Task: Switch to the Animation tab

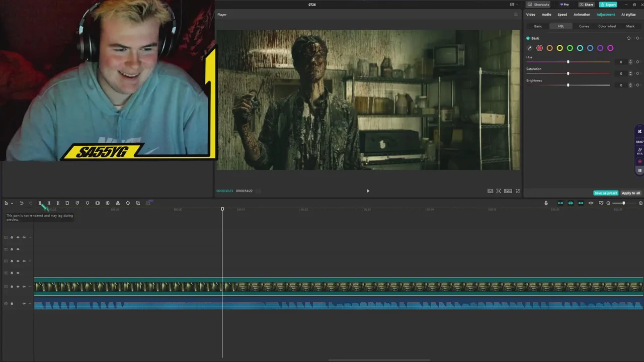Action: [582, 15]
